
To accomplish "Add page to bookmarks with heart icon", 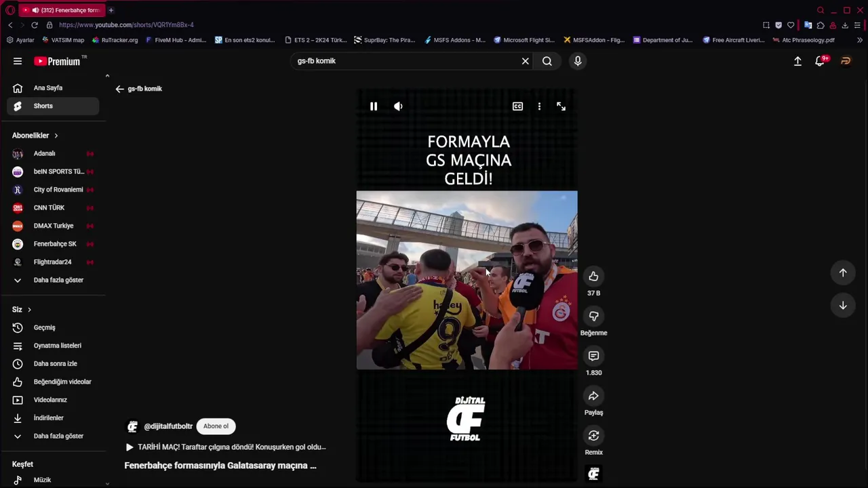I will pyautogui.click(x=791, y=25).
